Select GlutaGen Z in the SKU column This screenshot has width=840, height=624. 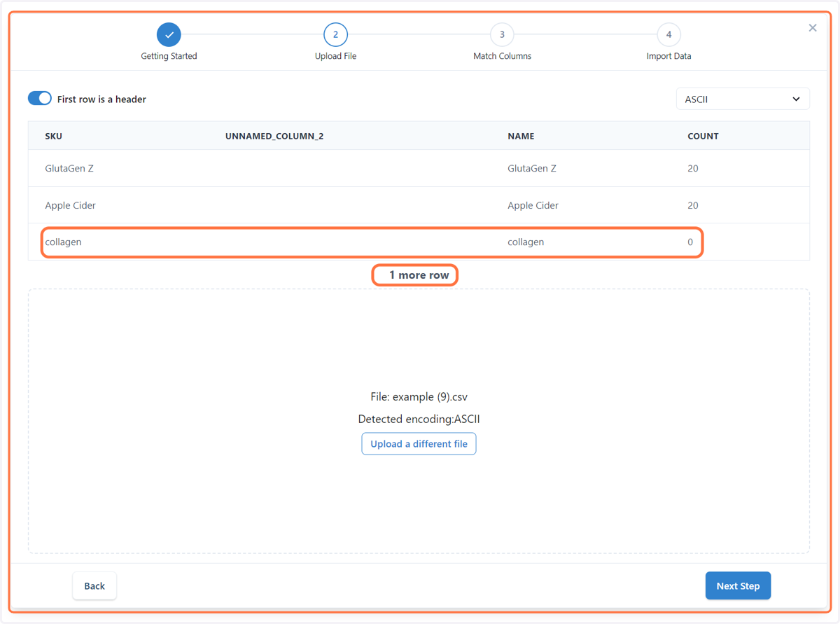coord(69,168)
